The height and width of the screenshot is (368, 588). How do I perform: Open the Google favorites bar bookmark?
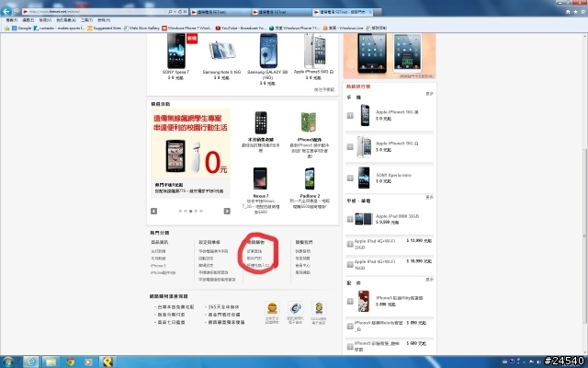22,29
